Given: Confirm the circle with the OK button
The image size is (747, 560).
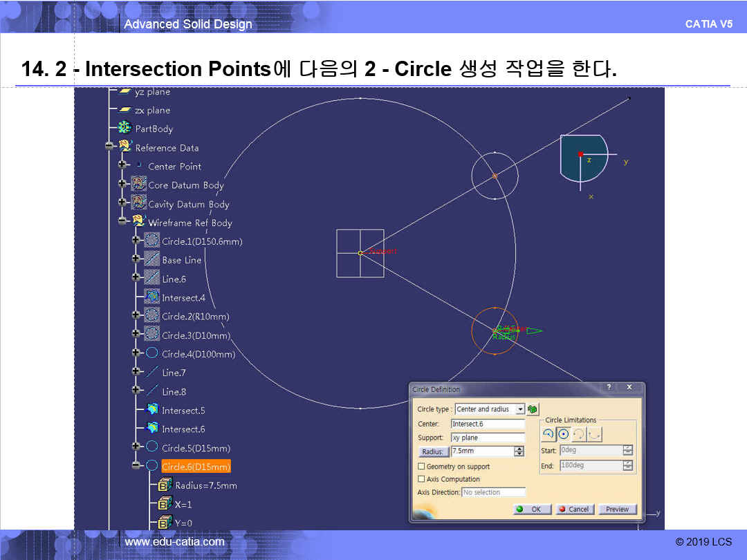Looking at the screenshot, I should [x=532, y=509].
